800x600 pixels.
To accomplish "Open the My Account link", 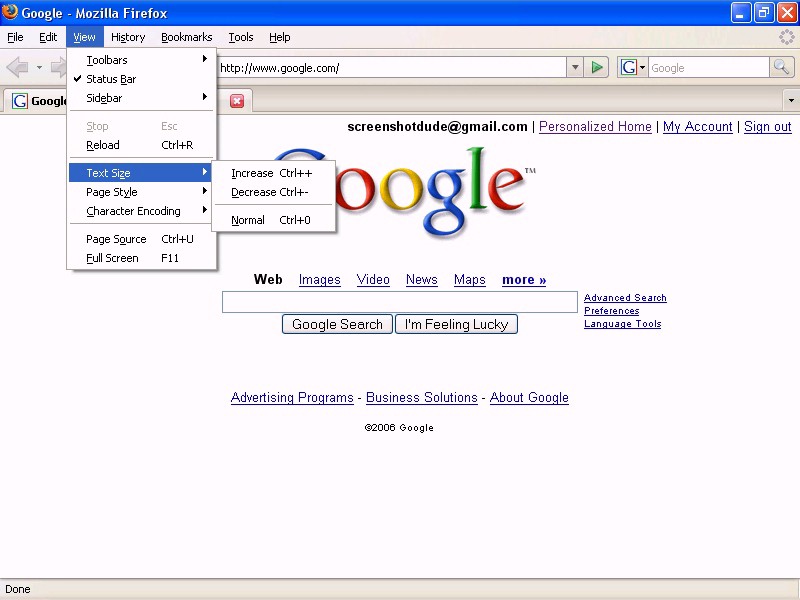I will (697, 127).
